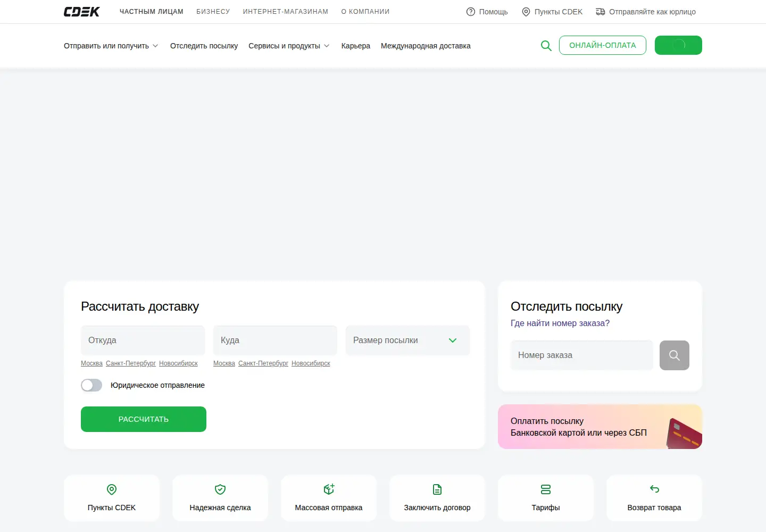Open the Пункты CDEK link in header
Screen dimensions: 766x532
(x=559, y=12)
